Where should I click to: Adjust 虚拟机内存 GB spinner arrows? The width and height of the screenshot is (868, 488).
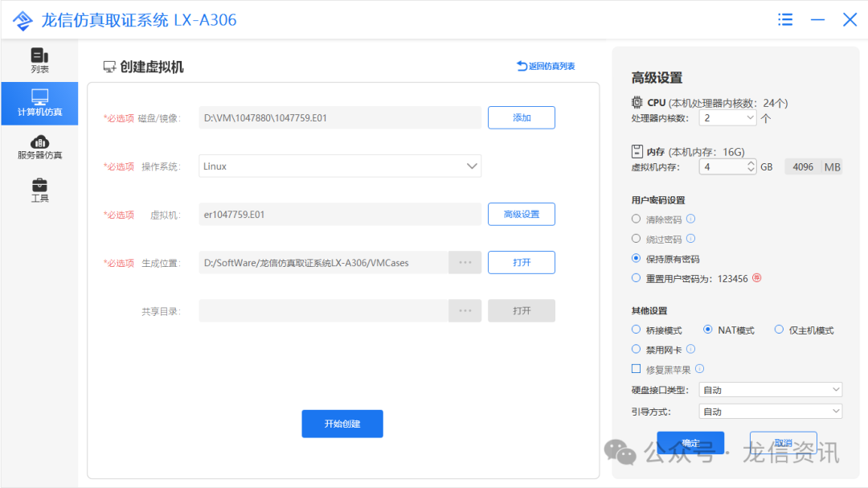(751, 166)
